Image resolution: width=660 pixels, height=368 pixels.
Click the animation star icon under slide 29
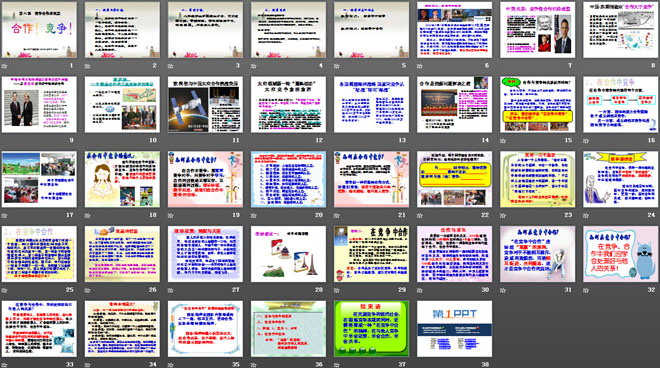point(337,290)
